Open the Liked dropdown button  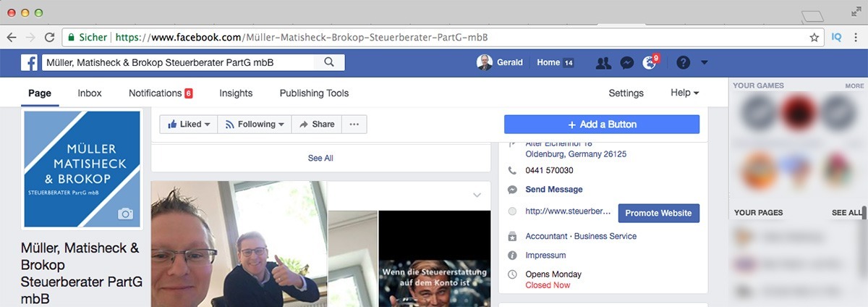pos(188,124)
